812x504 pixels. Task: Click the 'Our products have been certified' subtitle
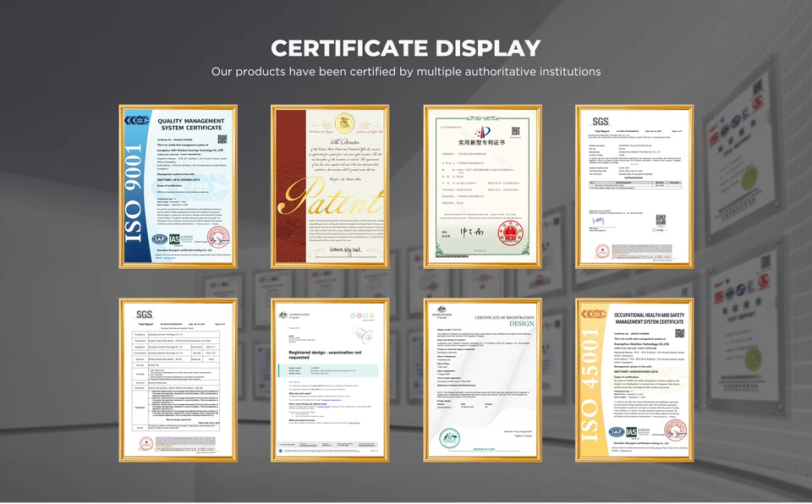(x=406, y=72)
